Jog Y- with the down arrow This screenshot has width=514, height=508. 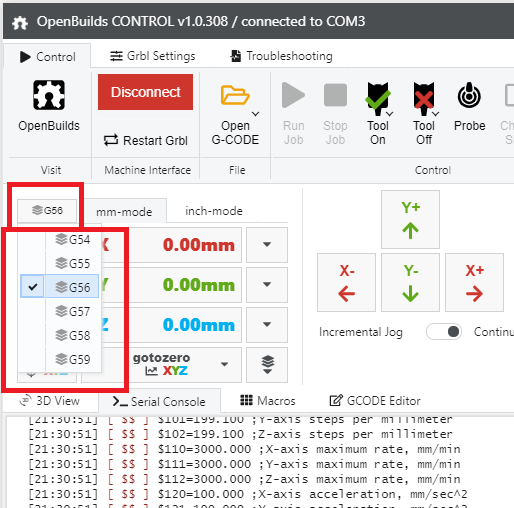pos(410,282)
